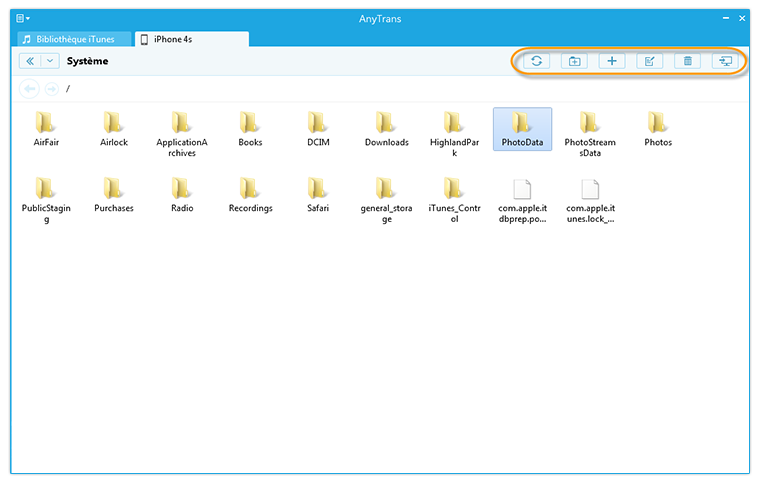This screenshot has width=760, height=484.
Task: Click the Send to computer toolbar icon
Action: coord(725,61)
